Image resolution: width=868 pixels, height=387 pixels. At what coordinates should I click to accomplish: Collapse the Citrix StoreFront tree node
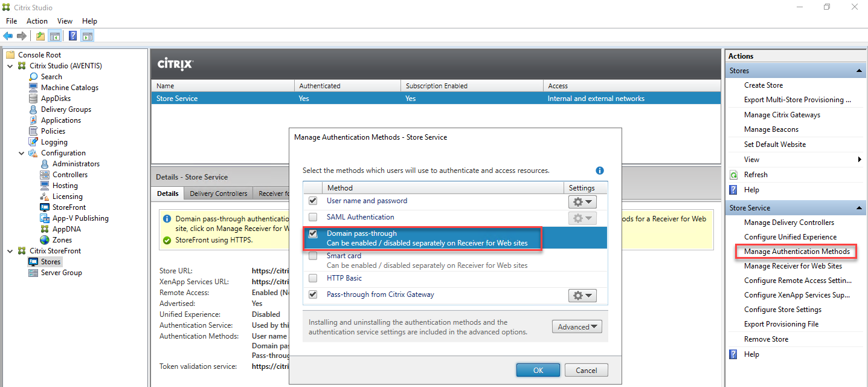click(x=10, y=251)
